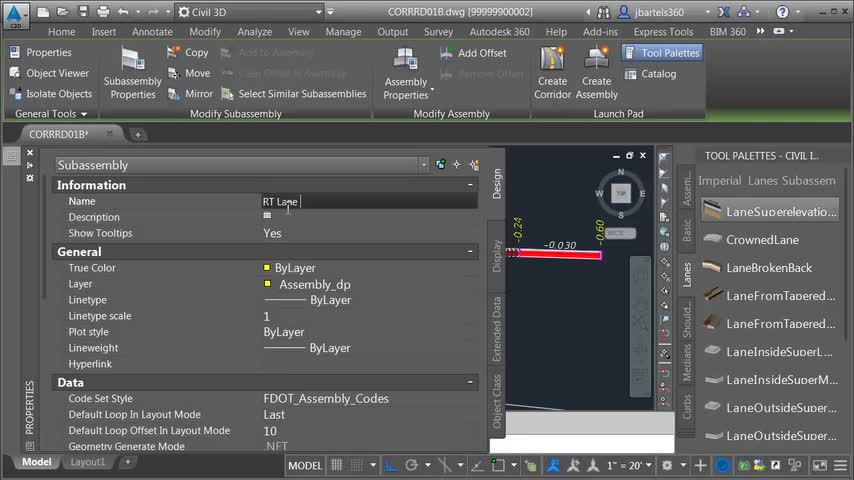The width and height of the screenshot is (854, 480).
Task: Open Properties in General Tools
Action: [x=41, y=52]
